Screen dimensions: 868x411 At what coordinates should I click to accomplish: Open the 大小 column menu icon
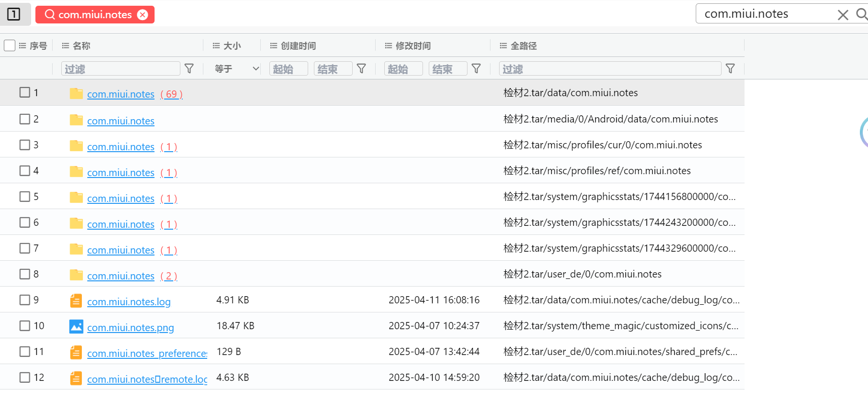click(x=216, y=46)
